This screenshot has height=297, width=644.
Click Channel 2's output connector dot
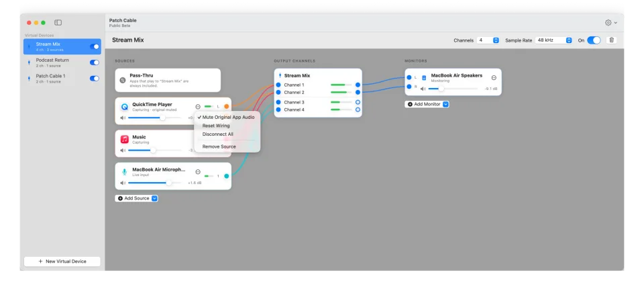click(358, 93)
